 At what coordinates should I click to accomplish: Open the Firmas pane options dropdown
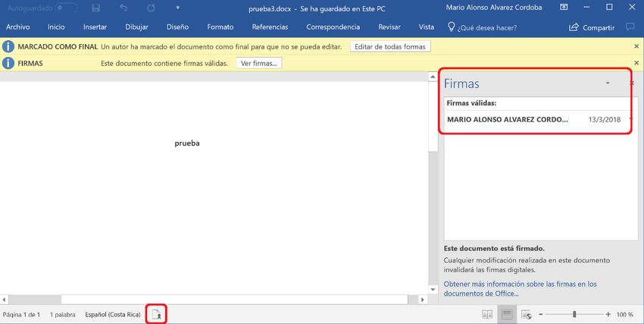tap(608, 83)
